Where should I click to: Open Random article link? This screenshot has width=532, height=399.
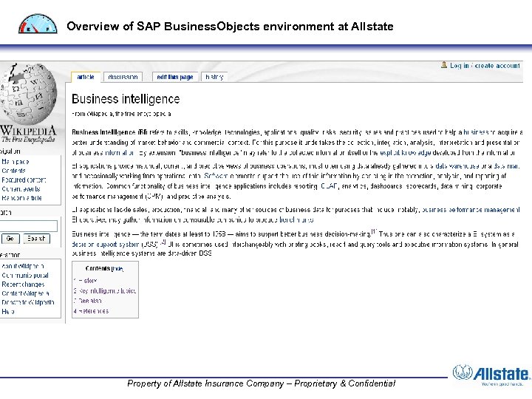(x=21, y=198)
